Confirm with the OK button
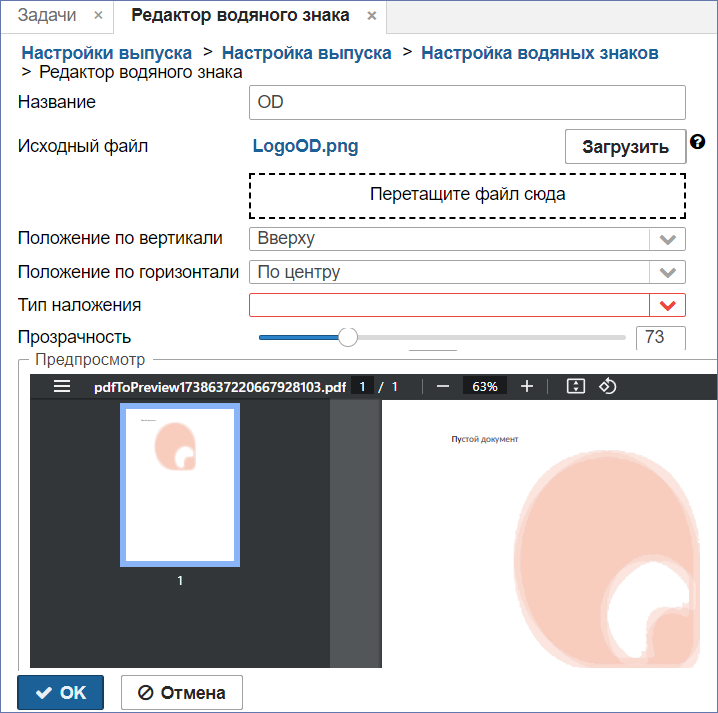Image resolution: width=718 pixels, height=713 pixels. tap(60, 692)
